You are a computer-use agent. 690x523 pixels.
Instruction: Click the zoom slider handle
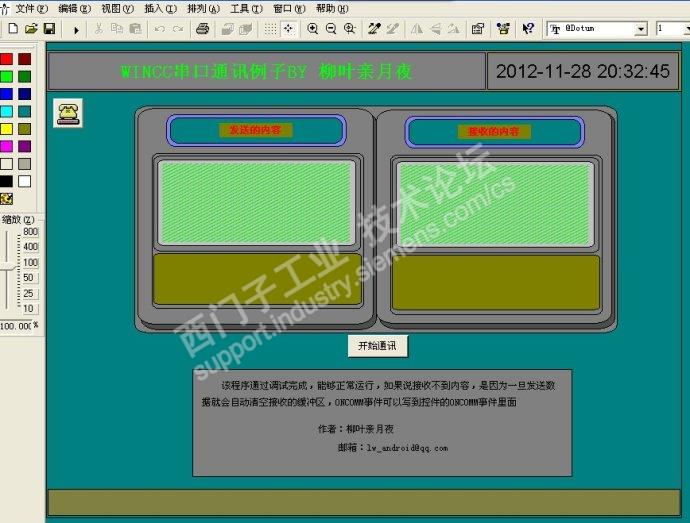[x=7, y=267]
